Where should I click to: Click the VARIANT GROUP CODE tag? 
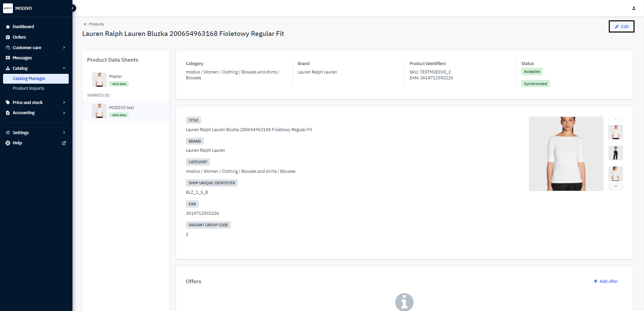[x=208, y=225]
